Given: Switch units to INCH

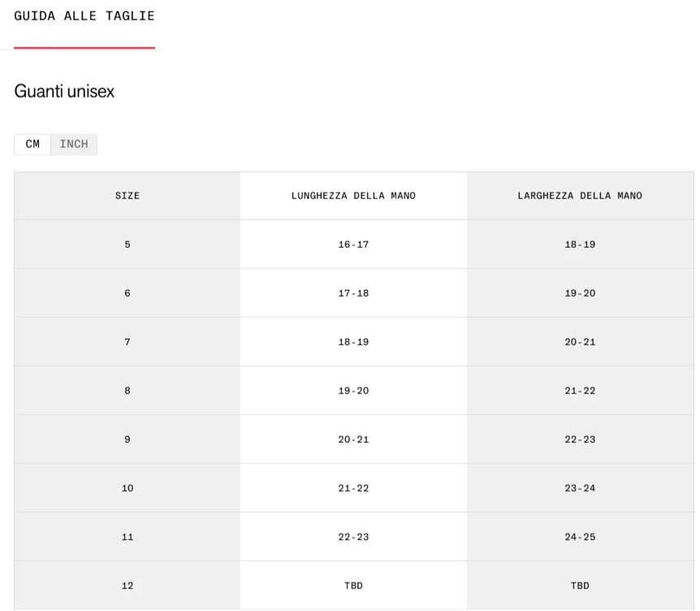Looking at the screenshot, I should [74, 145].
